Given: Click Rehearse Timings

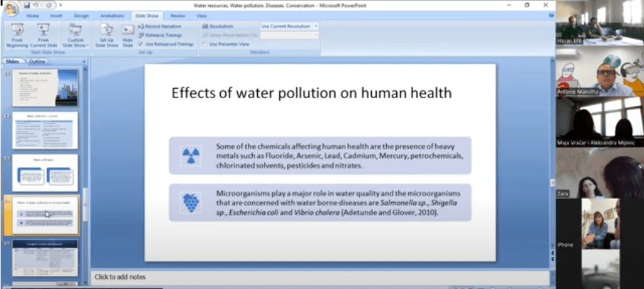Looking at the screenshot, I should pos(162,35).
